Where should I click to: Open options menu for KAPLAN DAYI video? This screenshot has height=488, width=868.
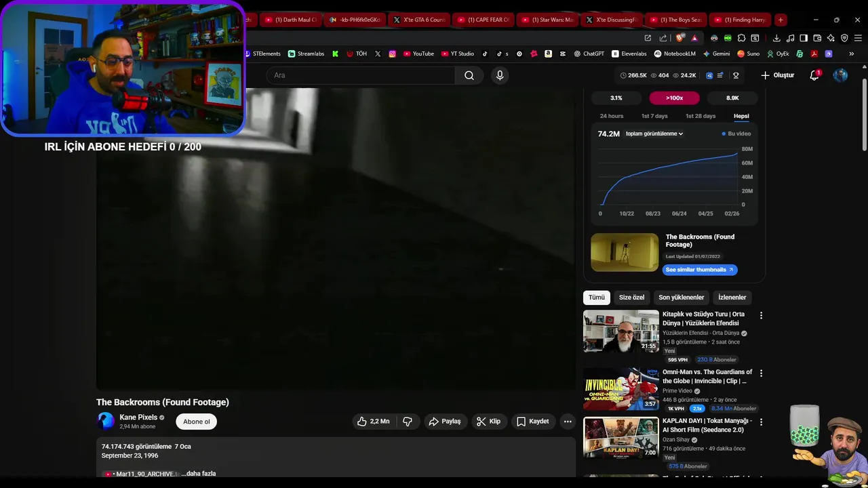pos(761,422)
